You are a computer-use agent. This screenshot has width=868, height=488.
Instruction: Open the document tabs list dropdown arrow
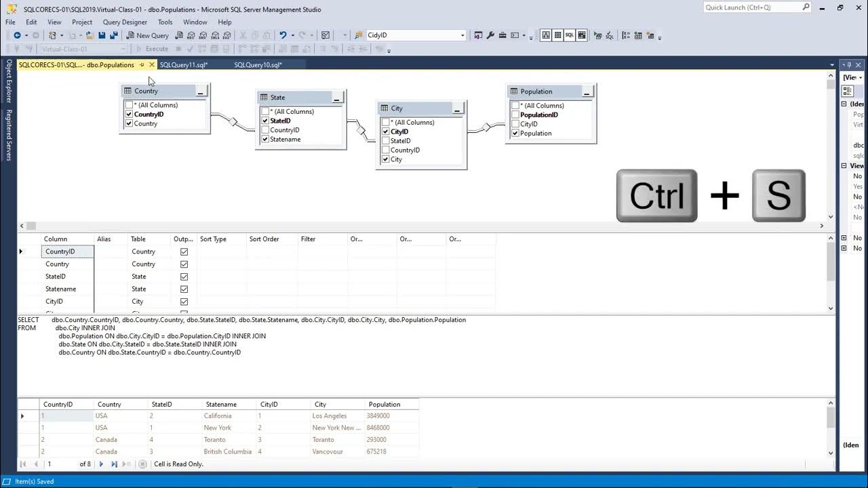coord(832,65)
